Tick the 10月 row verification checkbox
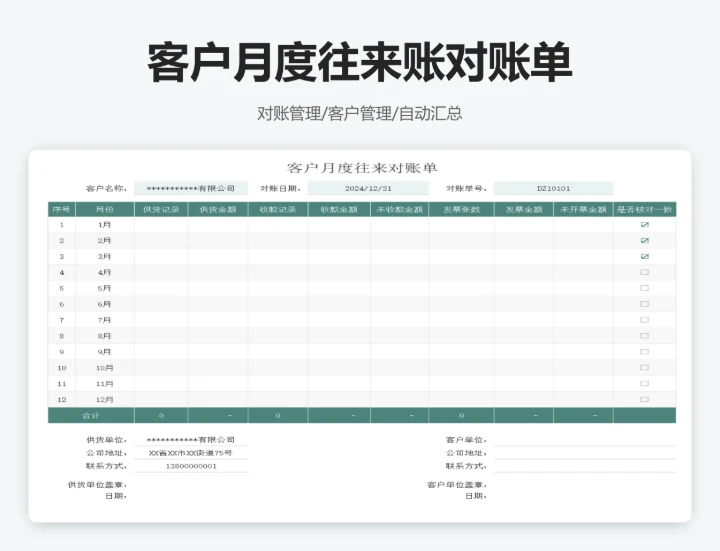 click(645, 368)
